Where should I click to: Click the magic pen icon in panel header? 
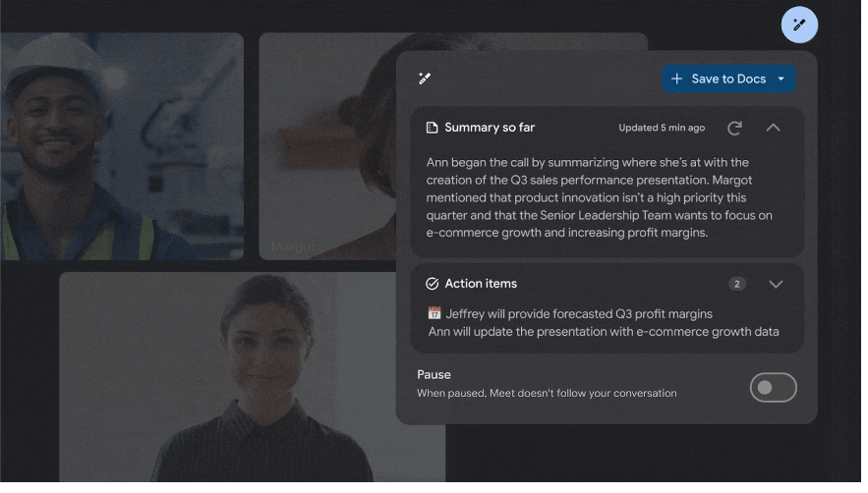(x=425, y=79)
